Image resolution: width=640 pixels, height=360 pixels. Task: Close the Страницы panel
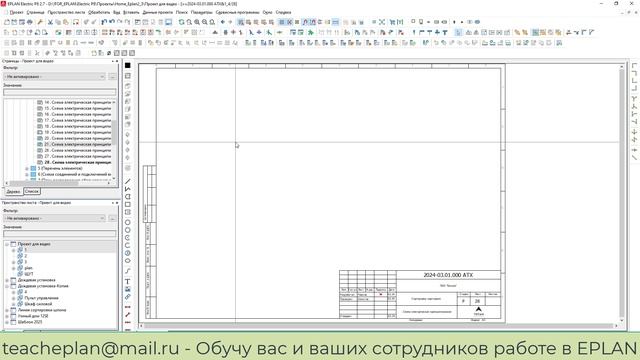(x=117, y=61)
